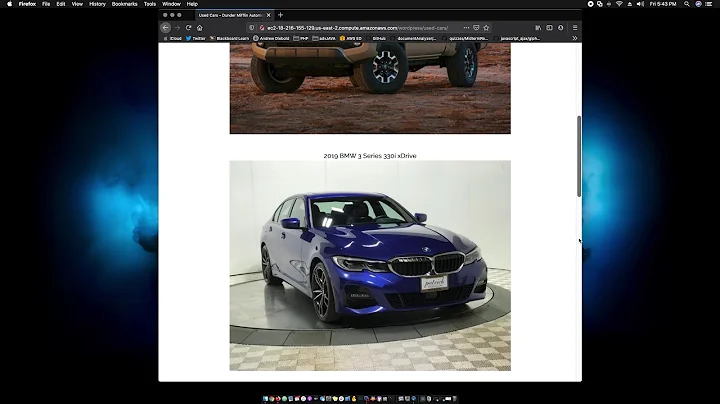The width and height of the screenshot is (720, 404).
Task: Open the Wi-Fi status menu
Action: coord(619,4)
